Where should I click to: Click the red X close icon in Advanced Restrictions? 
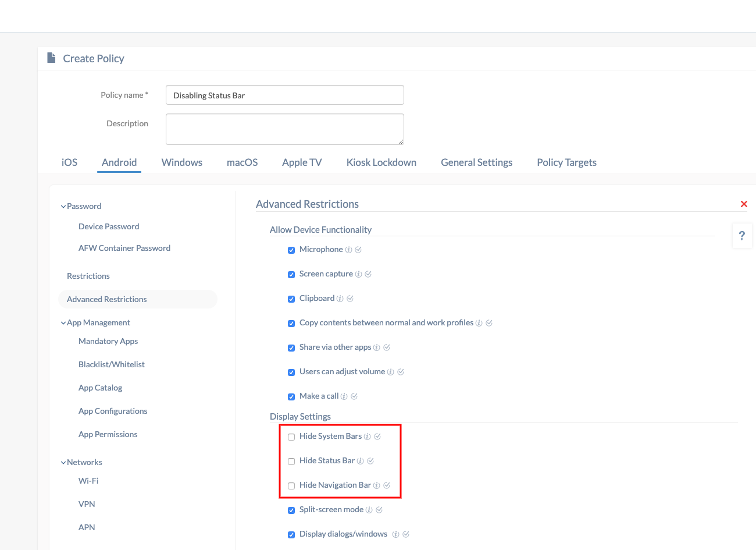point(744,204)
